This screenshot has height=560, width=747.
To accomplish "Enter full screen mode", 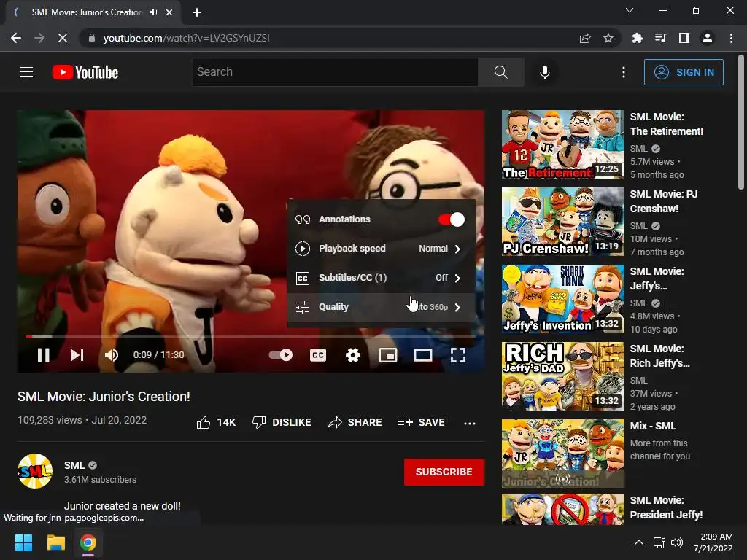I will pyautogui.click(x=458, y=355).
